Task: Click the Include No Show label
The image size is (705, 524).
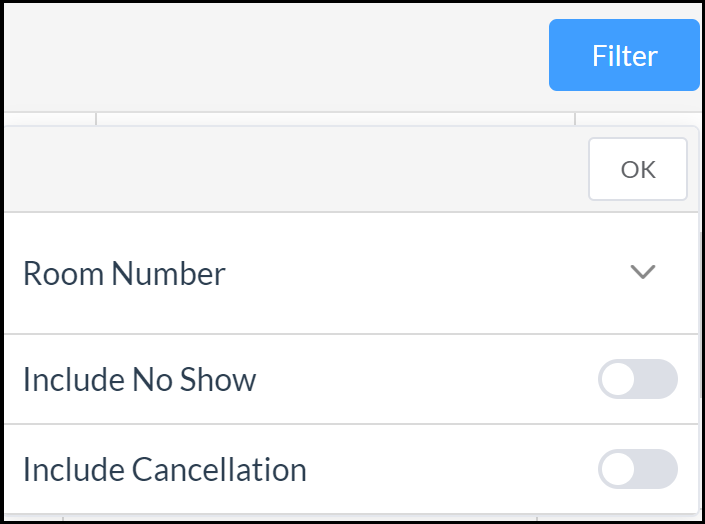Action: (x=139, y=380)
